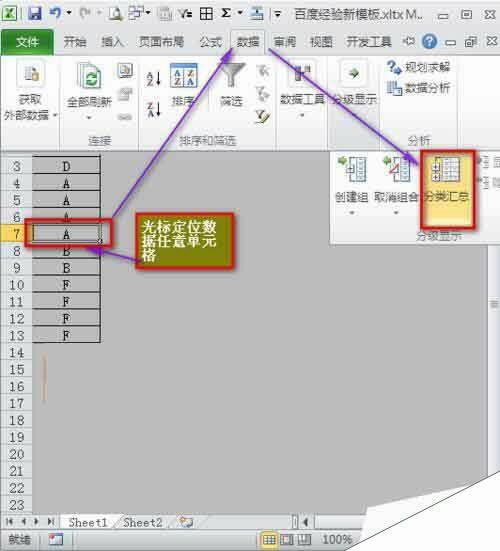Select the selected cell A in row 7
The width and height of the screenshot is (500, 551).
pyautogui.click(x=66, y=234)
